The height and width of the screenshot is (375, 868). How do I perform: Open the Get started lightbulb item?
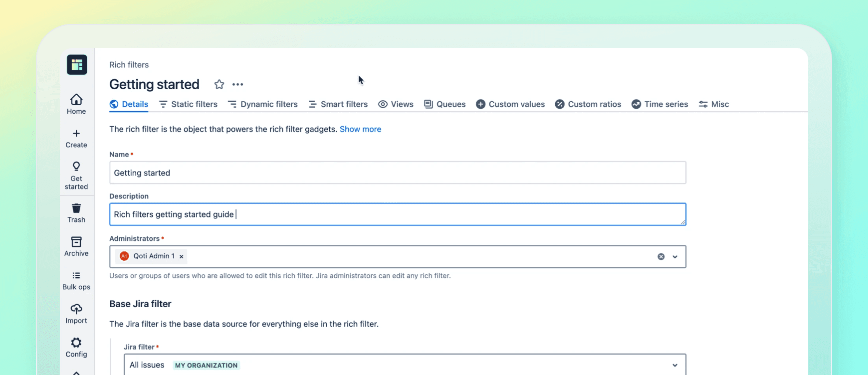[x=76, y=176]
